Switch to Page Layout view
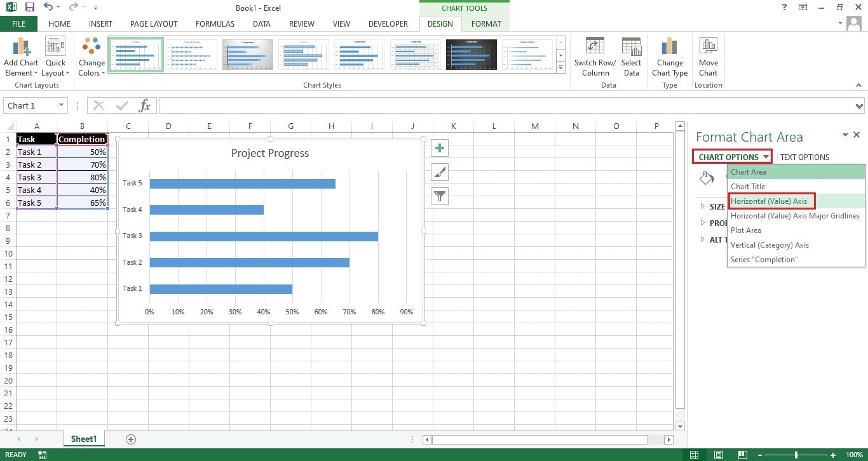This screenshot has width=868, height=461. (x=718, y=455)
